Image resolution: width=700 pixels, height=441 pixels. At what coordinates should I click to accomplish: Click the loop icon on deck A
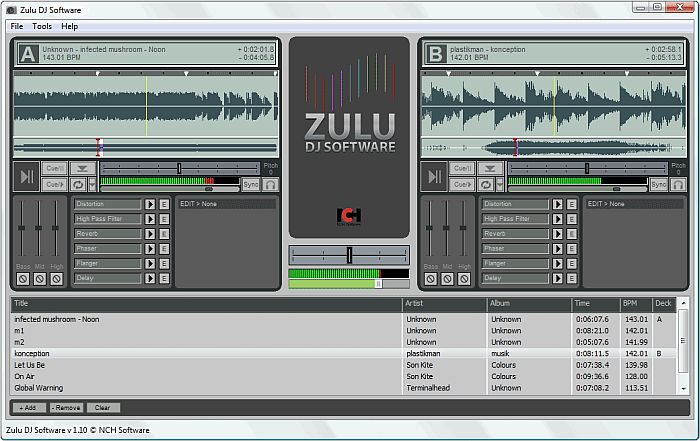(77, 185)
